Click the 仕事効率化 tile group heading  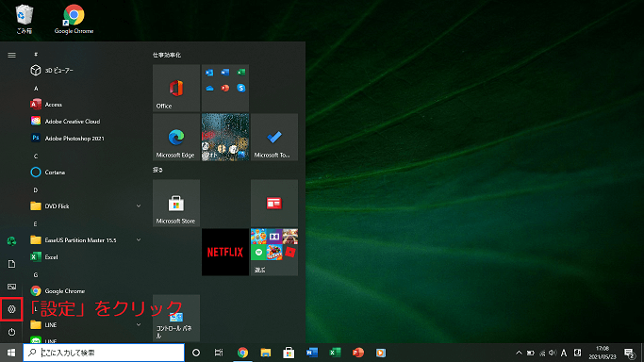(x=167, y=55)
